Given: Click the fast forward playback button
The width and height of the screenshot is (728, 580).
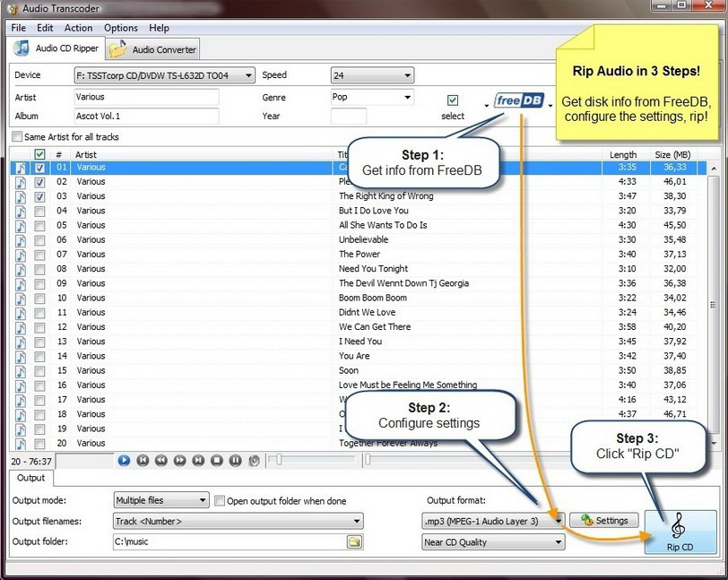Looking at the screenshot, I should pyautogui.click(x=179, y=460).
